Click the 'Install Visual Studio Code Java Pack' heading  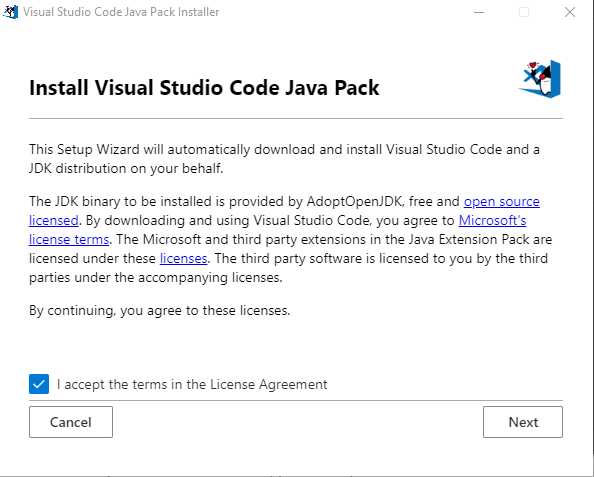click(204, 88)
